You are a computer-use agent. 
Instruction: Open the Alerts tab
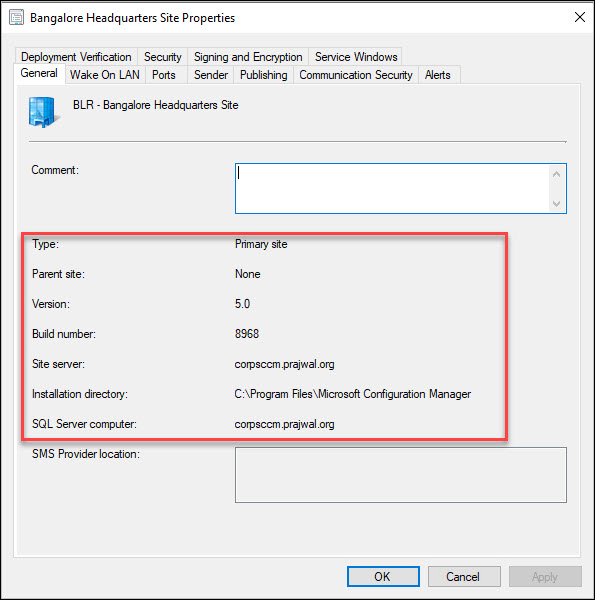[438, 75]
